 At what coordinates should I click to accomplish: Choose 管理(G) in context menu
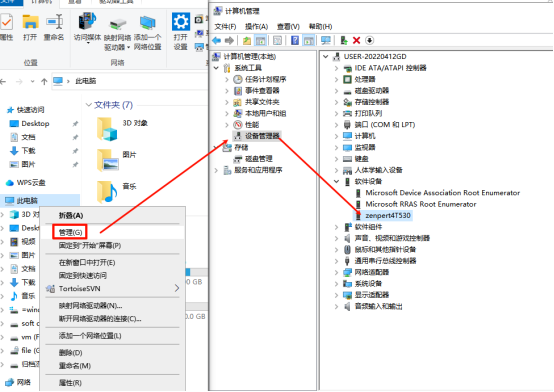(x=70, y=232)
